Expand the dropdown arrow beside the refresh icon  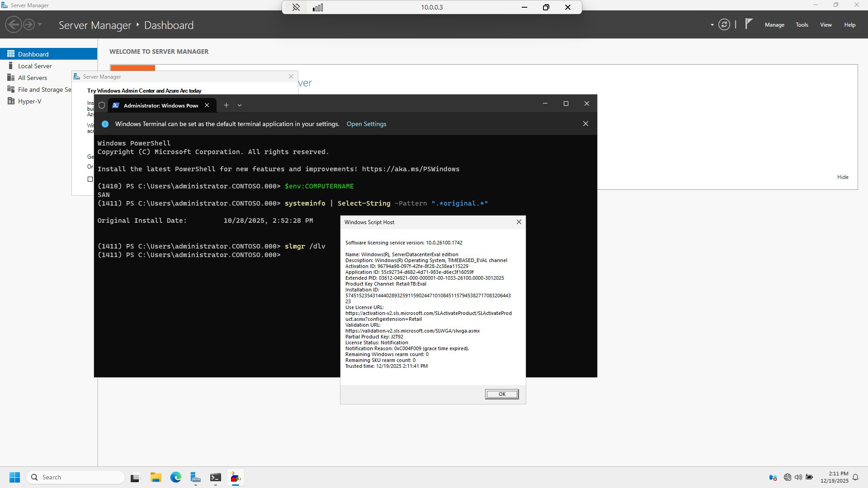[712, 25]
